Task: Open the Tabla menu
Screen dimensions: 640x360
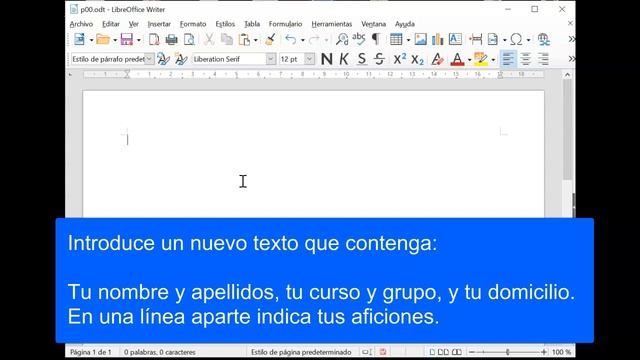Action: [252, 24]
